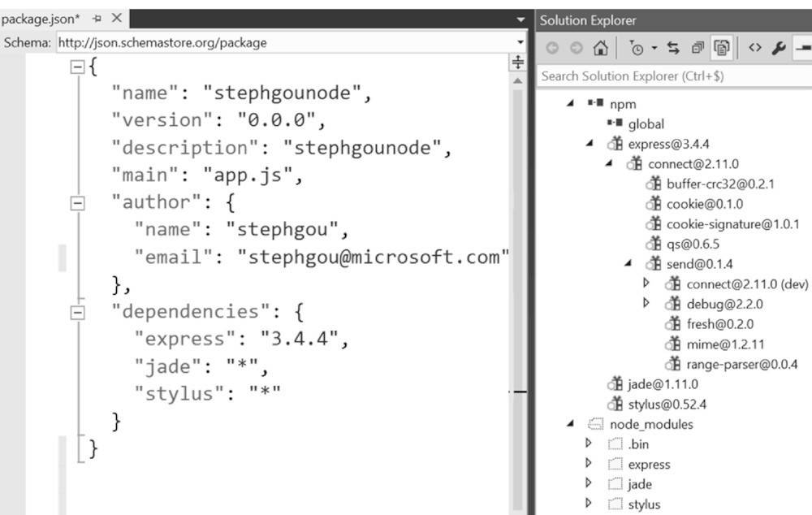Select cookie-signature@1.0.1 package
812x515 pixels.
pyautogui.click(x=732, y=223)
